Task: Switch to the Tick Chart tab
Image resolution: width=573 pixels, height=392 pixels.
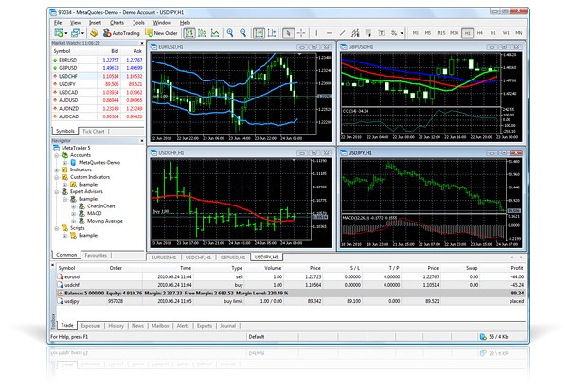Action: 93,132
